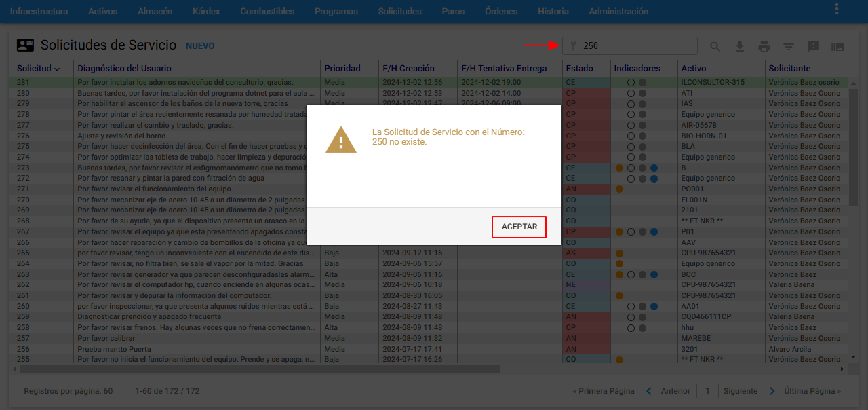Viewport: 868px width, 410px height.
Task: Click the Siguiente page link
Action: point(741,391)
